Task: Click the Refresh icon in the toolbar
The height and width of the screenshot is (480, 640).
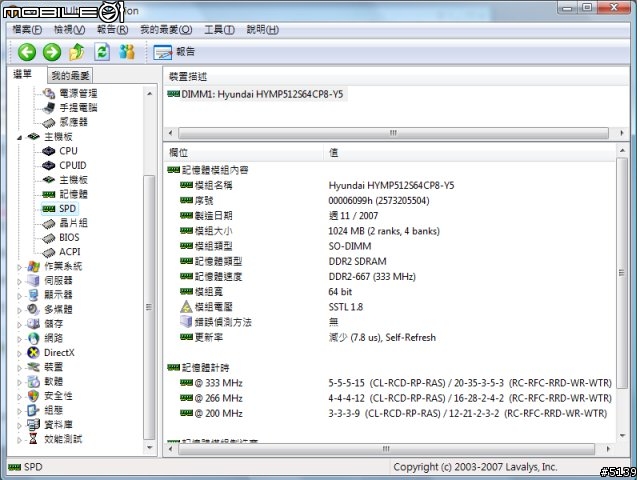Action: 102,52
